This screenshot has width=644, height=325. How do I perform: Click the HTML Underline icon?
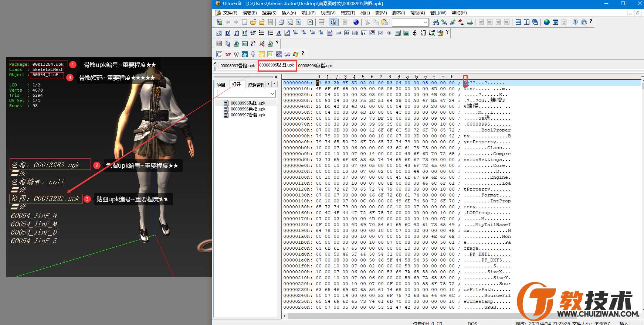(245, 33)
